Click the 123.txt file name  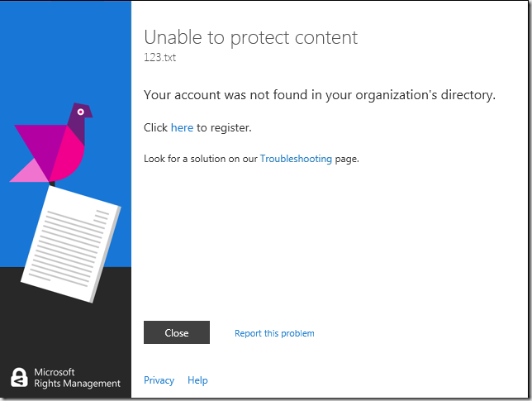(159, 58)
